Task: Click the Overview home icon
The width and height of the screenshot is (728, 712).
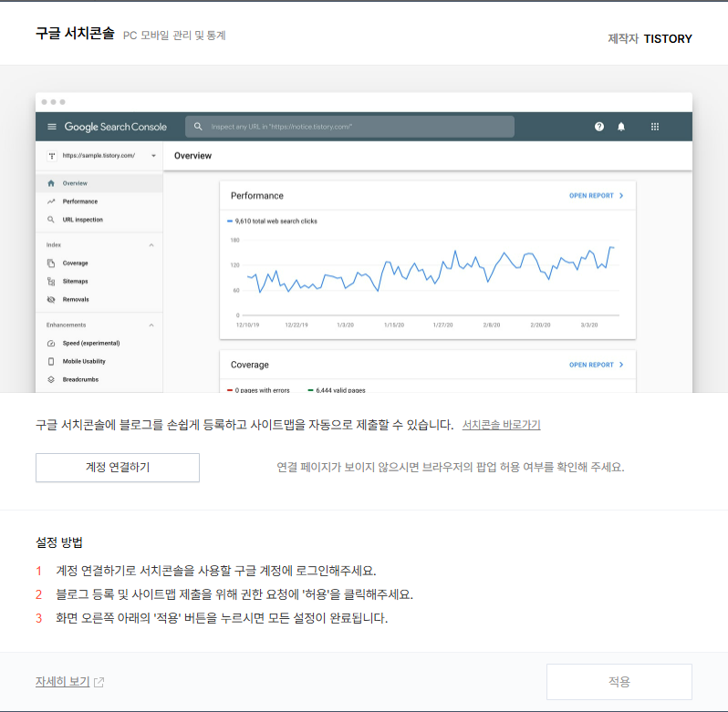Action: (51, 183)
